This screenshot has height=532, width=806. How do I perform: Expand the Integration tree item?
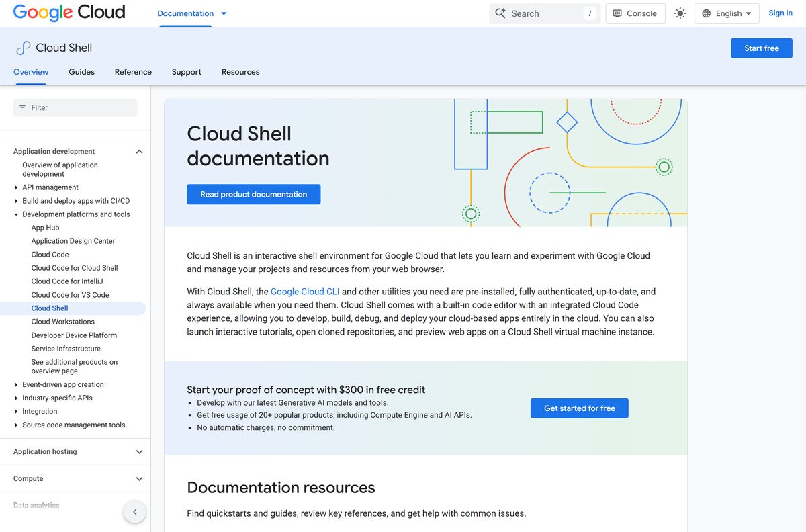pos(16,412)
